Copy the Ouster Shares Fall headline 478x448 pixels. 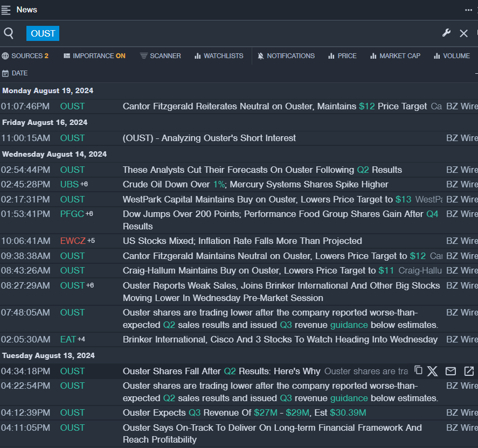[x=418, y=370]
